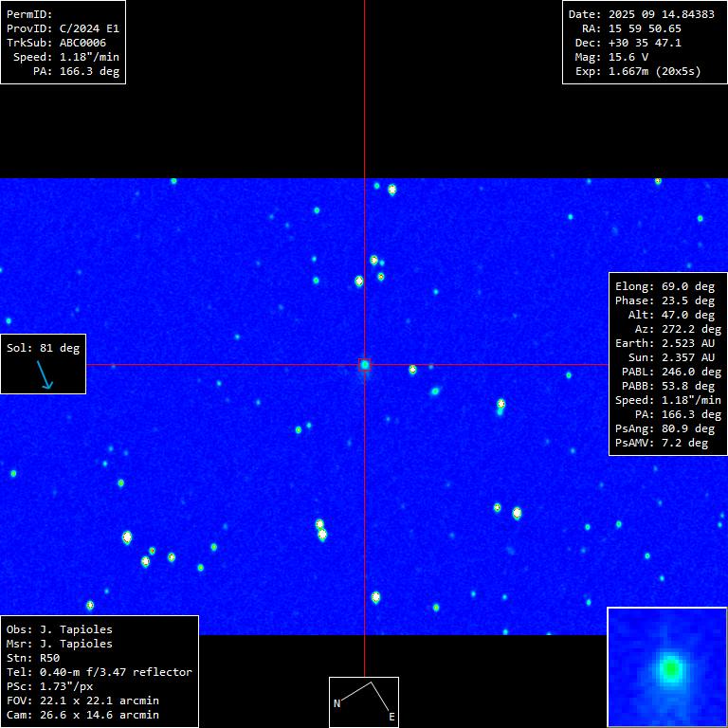
Task: Click the ProvID C/2024 E1 text
Action: 63,28
